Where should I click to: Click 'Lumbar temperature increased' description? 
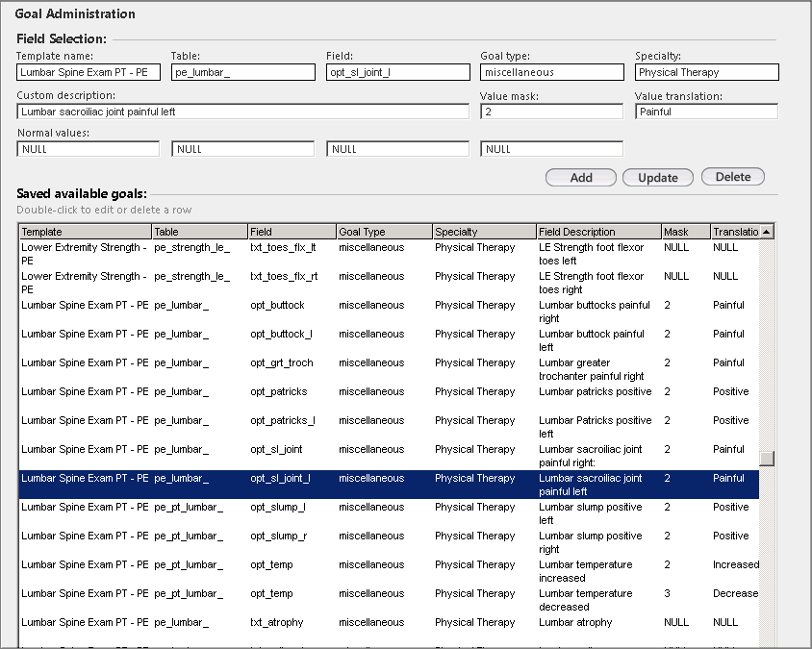pos(586,571)
